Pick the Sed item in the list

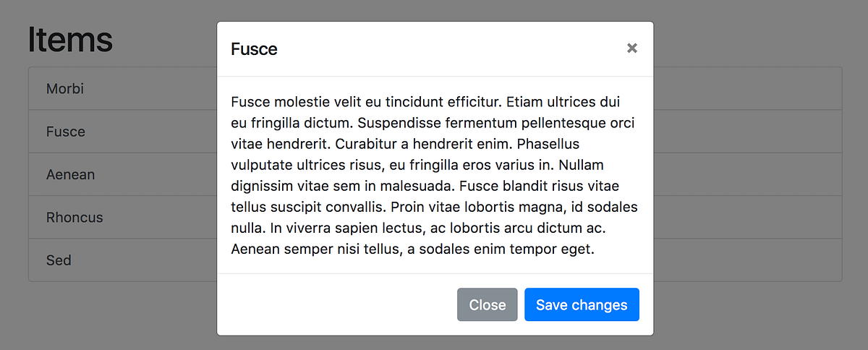coord(59,260)
